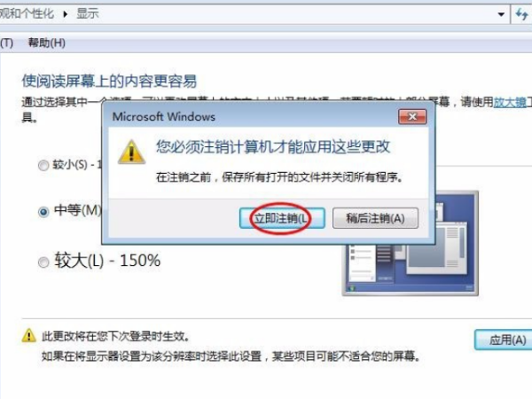
Task: Click warning icon beside 此更改将在您下次登录时生效
Action: (x=29, y=335)
